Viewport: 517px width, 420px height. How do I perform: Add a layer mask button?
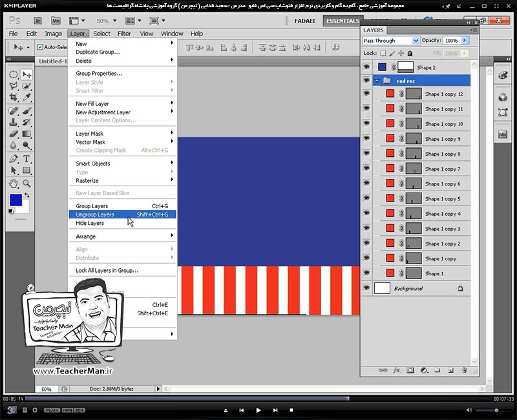[410, 370]
